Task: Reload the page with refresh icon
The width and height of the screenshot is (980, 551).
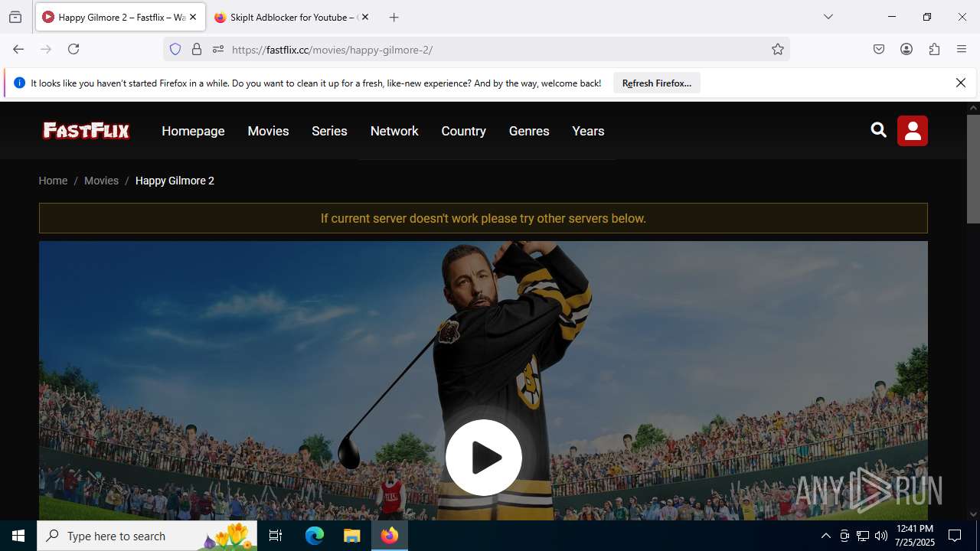Action: pos(73,49)
